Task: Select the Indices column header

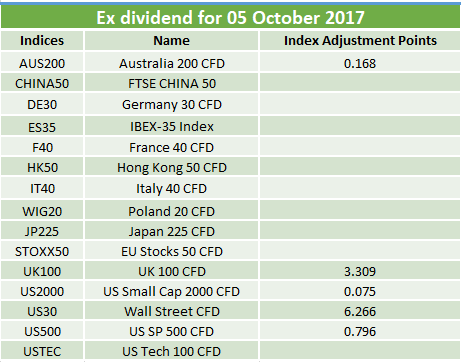Action: [42, 41]
